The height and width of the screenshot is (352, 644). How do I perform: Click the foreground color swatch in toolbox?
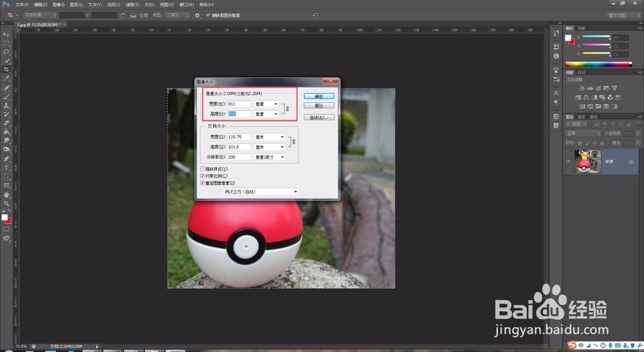5,217
